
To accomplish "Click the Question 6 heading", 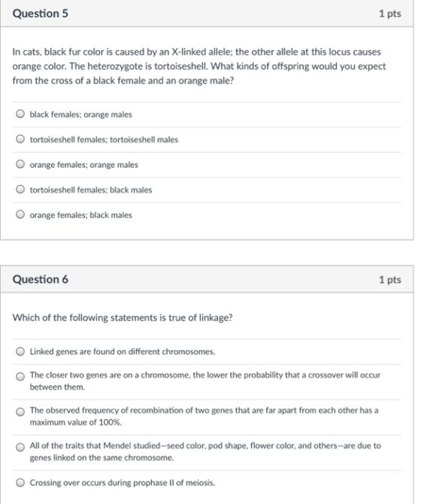I will point(40,279).
